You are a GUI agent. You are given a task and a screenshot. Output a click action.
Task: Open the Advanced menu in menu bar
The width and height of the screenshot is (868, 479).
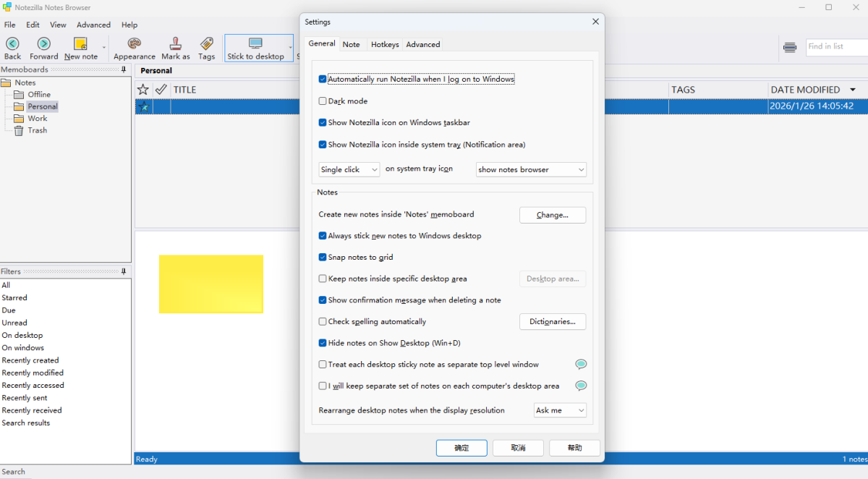(x=93, y=25)
